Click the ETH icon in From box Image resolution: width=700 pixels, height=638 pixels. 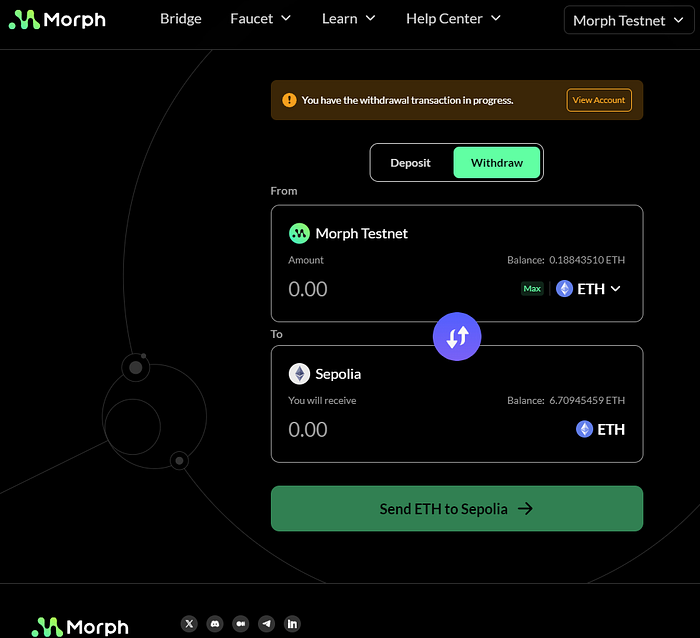(564, 289)
